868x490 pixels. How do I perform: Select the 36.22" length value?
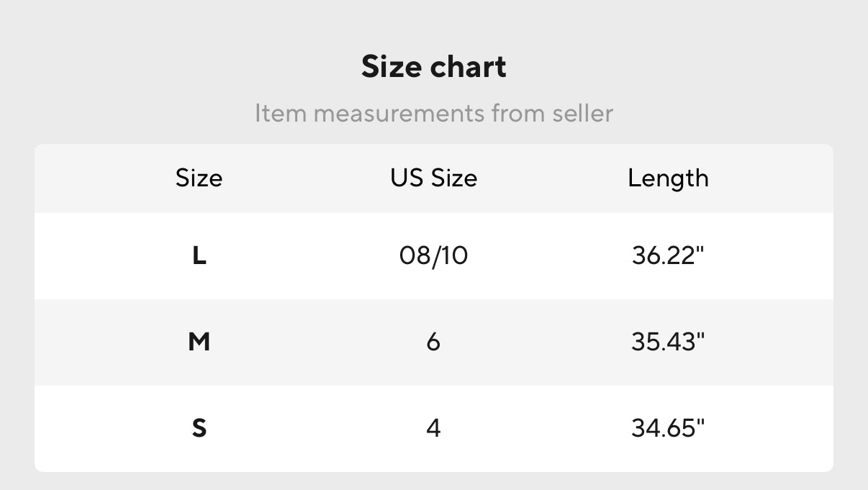[x=668, y=255]
